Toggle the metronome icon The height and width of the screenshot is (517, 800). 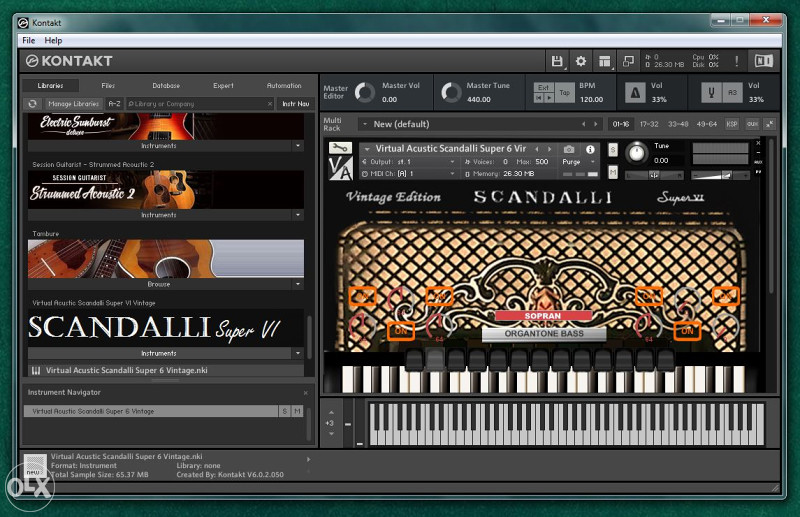point(635,92)
